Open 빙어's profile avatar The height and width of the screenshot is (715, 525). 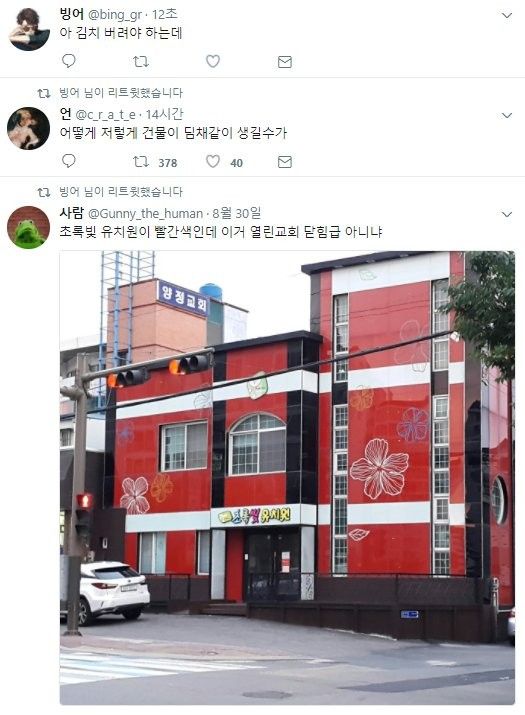(29, 29)
